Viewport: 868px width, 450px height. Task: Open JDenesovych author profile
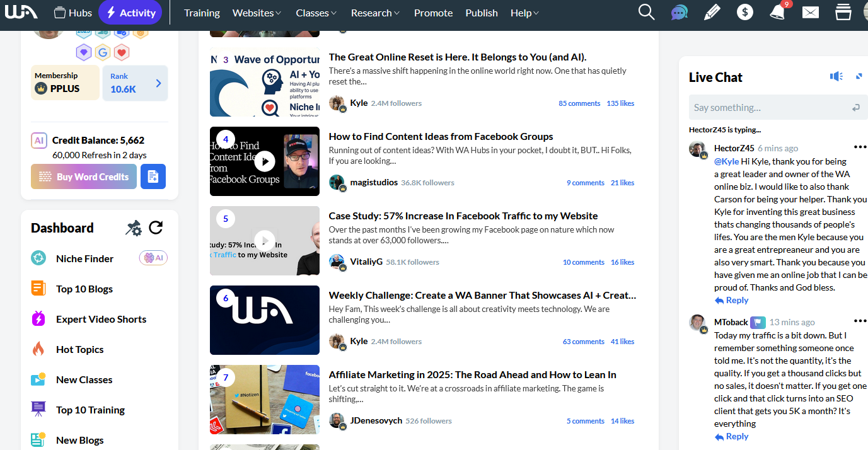[376, 420]
